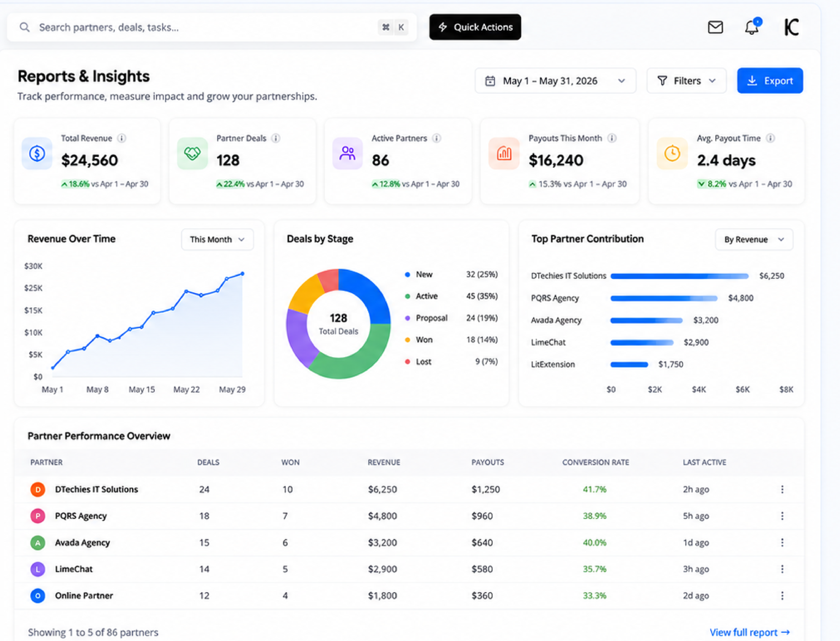
Task: Focus the search partners, deals, tasks field
Action: (212, 28)
